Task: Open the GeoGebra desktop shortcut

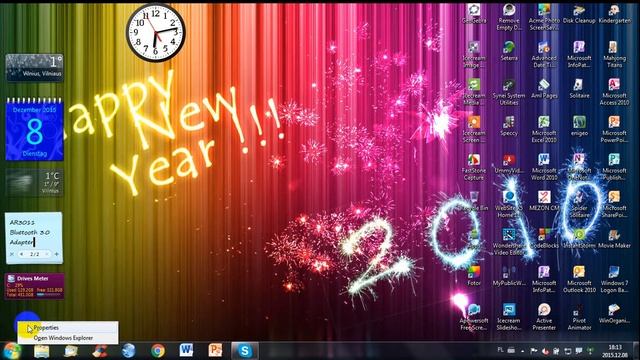Action: click(474, 13)
